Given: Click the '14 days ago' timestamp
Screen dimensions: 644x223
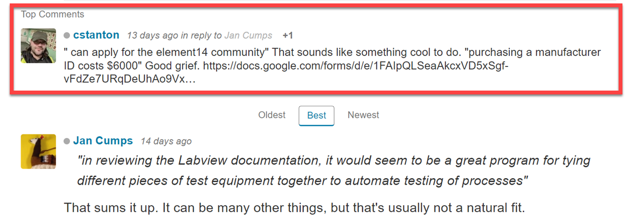Looking at the screenshot, I should point(166,141).
